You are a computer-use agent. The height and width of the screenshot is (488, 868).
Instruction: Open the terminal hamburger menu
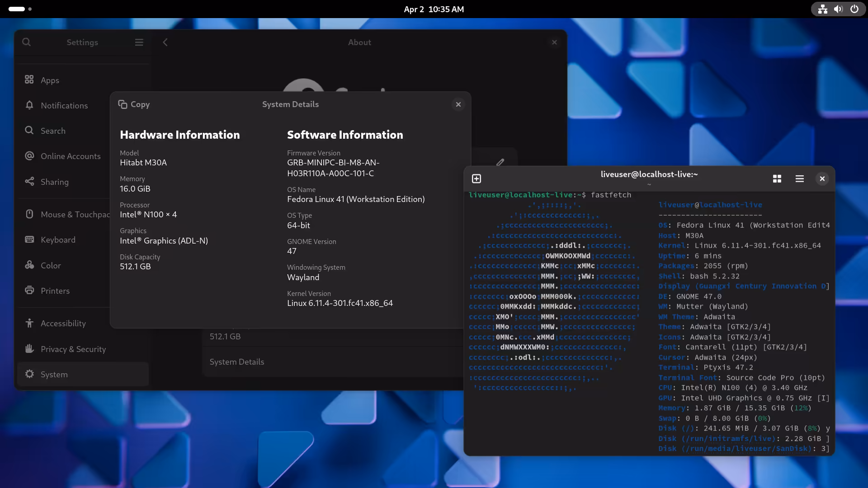[799, 178]
